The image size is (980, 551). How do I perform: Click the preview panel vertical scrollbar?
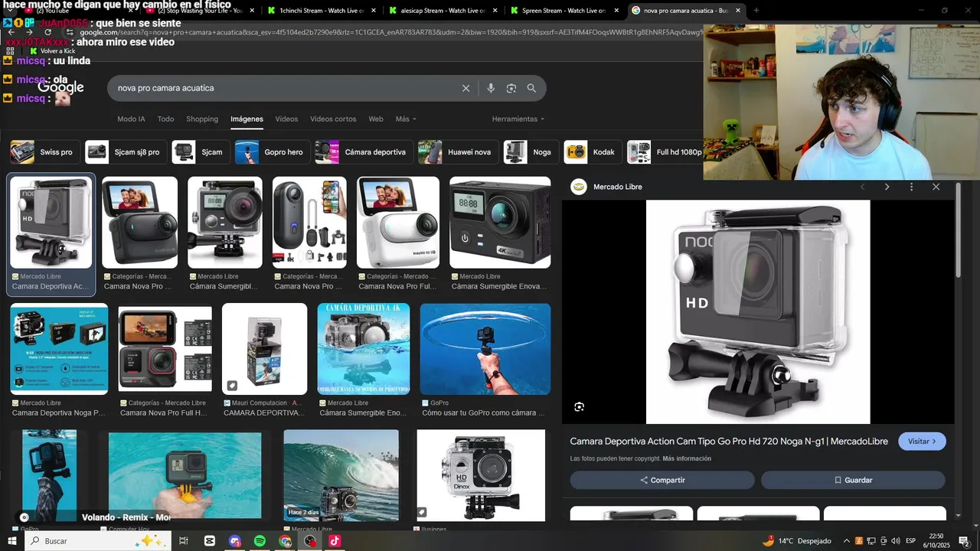pos(958,230)
